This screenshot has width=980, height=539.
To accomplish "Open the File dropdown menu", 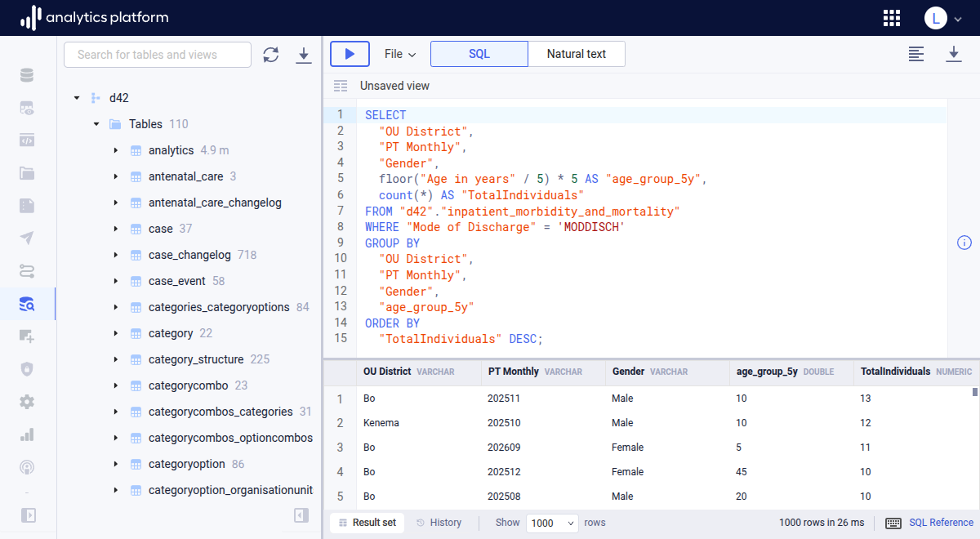I will (x=400, y=54).
